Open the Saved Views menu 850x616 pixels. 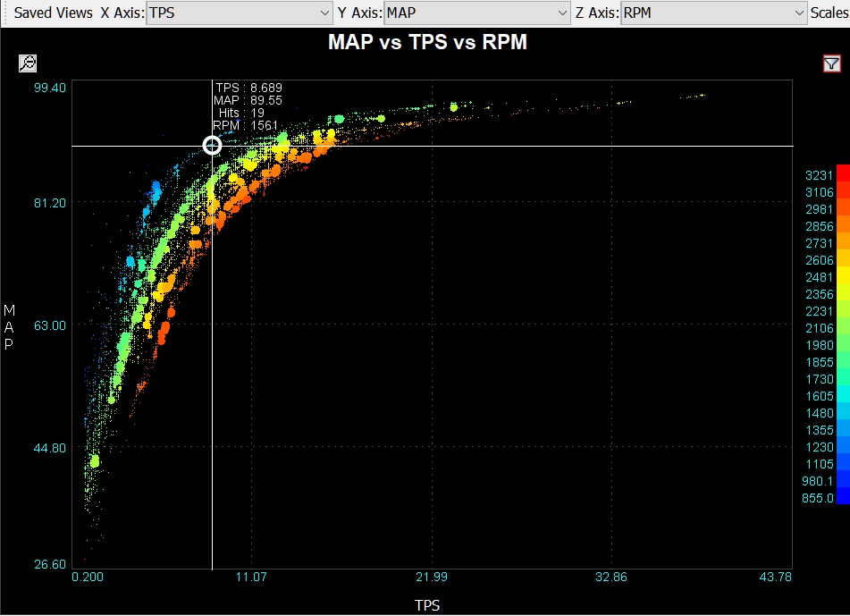pos(53,13)
